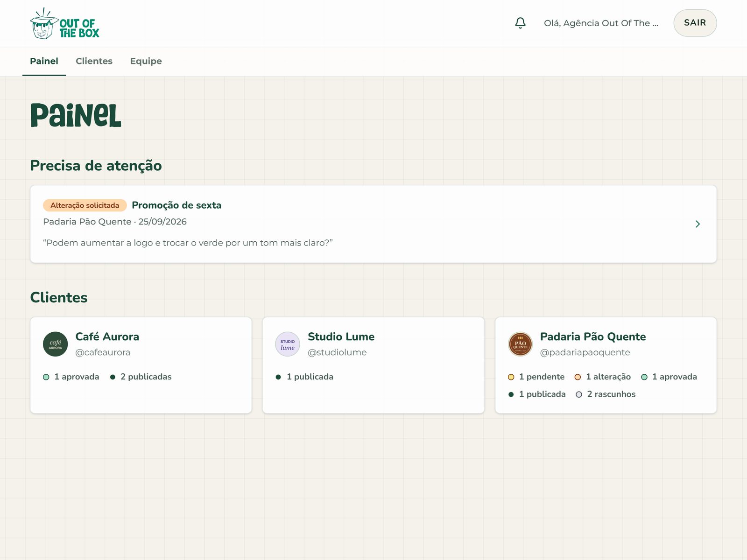Open the Café Aurora avatar

pyautogui.click(x=55, y=344)
